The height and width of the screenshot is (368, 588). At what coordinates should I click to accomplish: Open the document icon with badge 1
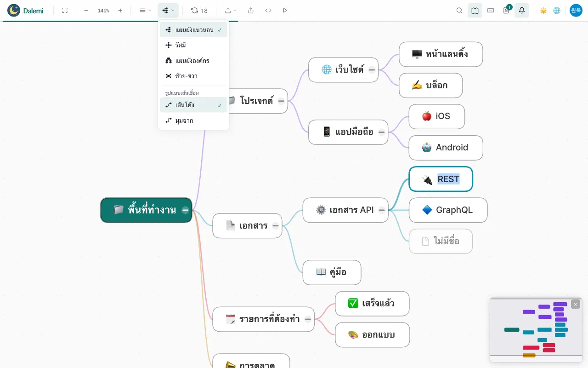point(506,10)
